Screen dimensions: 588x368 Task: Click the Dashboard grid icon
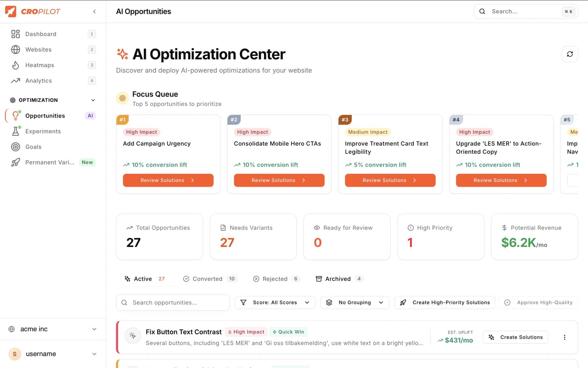(x=15, y=34)
